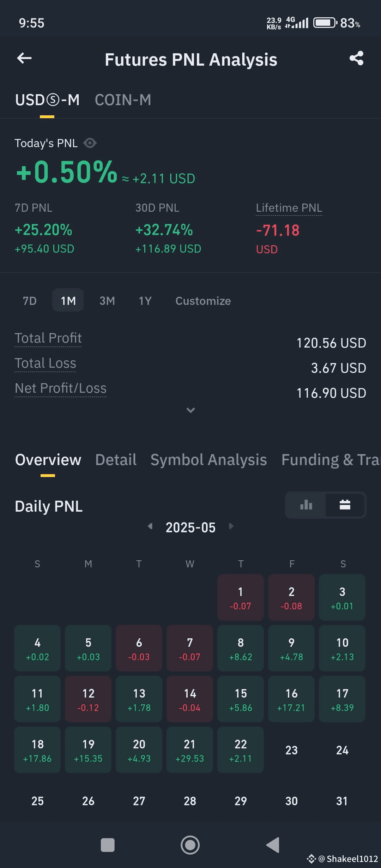The image size is (381, 868).
Task: Tap the Android home button
Action: pos(190,845)
